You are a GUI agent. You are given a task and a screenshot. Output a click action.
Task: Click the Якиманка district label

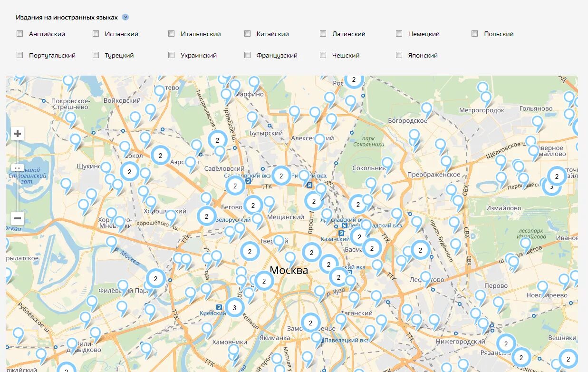coord(274,338)
